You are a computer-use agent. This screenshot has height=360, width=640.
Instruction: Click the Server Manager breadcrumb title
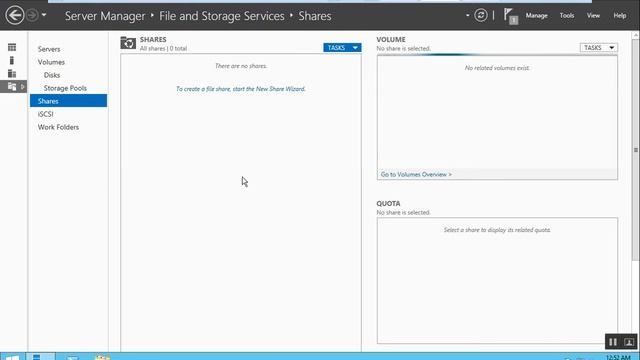105,16
